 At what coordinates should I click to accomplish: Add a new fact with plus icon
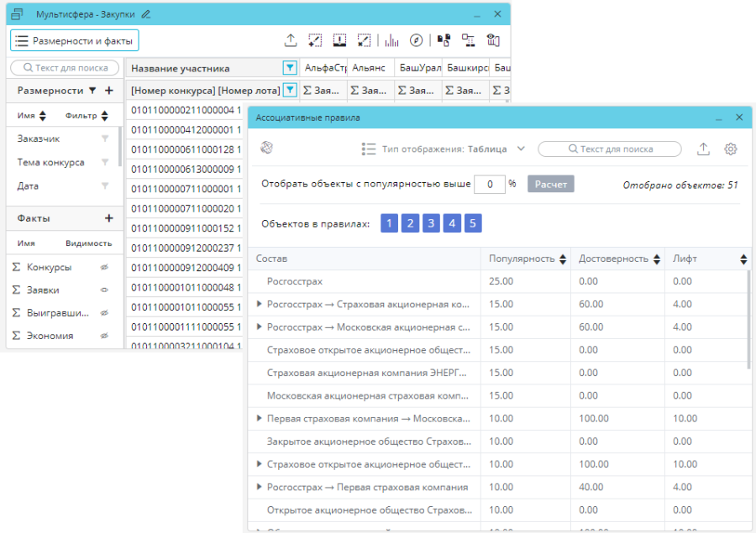click(108, 218)
